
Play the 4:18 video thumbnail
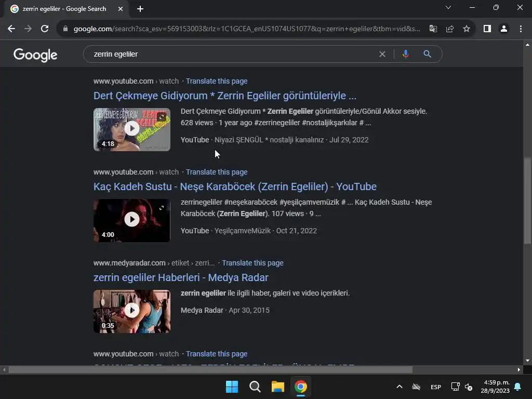click(x=132, y=129)
